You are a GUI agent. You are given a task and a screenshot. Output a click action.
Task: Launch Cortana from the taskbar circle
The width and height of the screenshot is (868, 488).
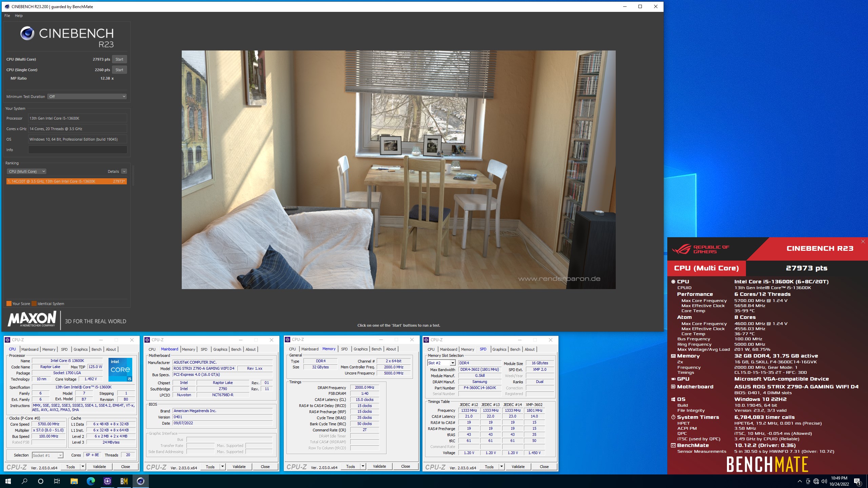(x=41, y=481)
